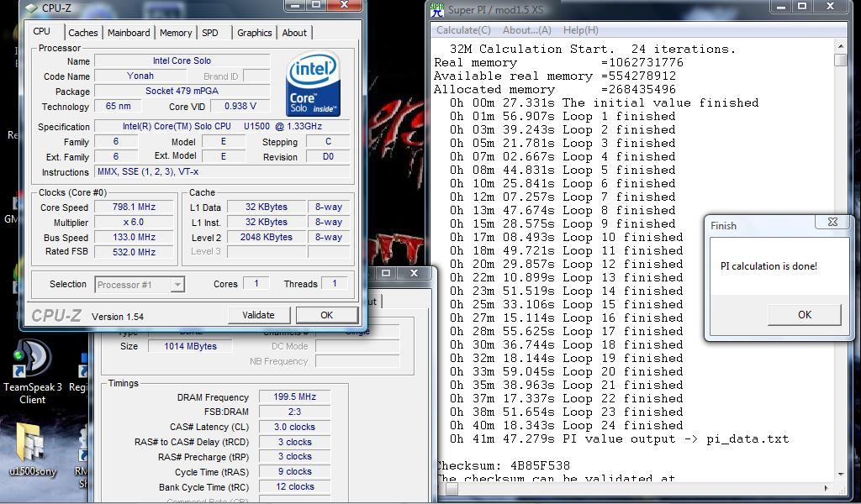Click the Loop 1 finished line in Super PI
The image size is (861, 504).
(x=563, y=116)
